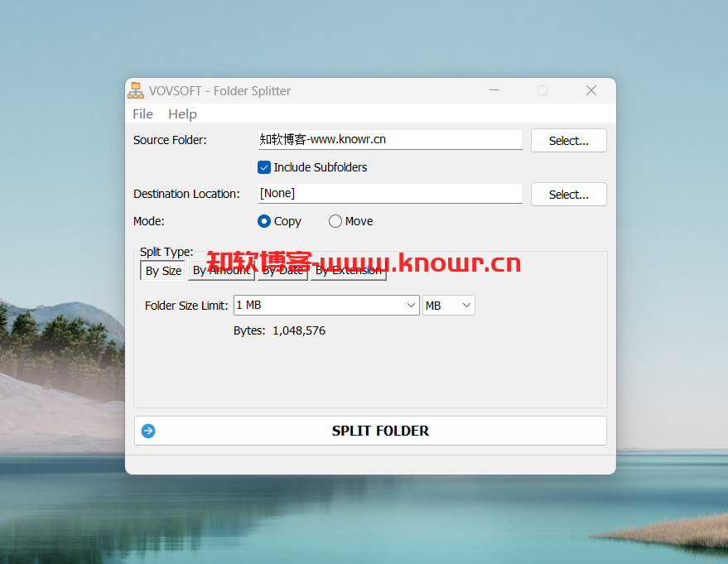The height and width of the screenshot is (564, 728).
Task: Click the Destination Location input field
Action: tap(390, 193)
